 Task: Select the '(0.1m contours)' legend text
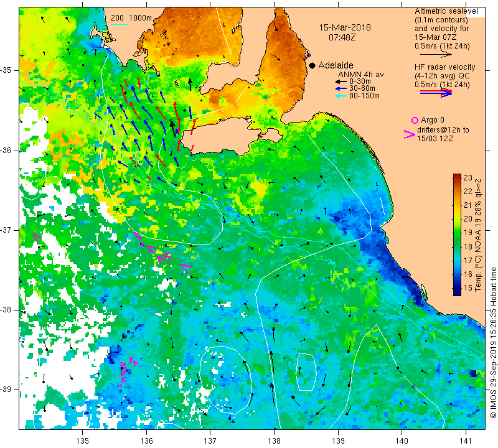pos(441,20)
